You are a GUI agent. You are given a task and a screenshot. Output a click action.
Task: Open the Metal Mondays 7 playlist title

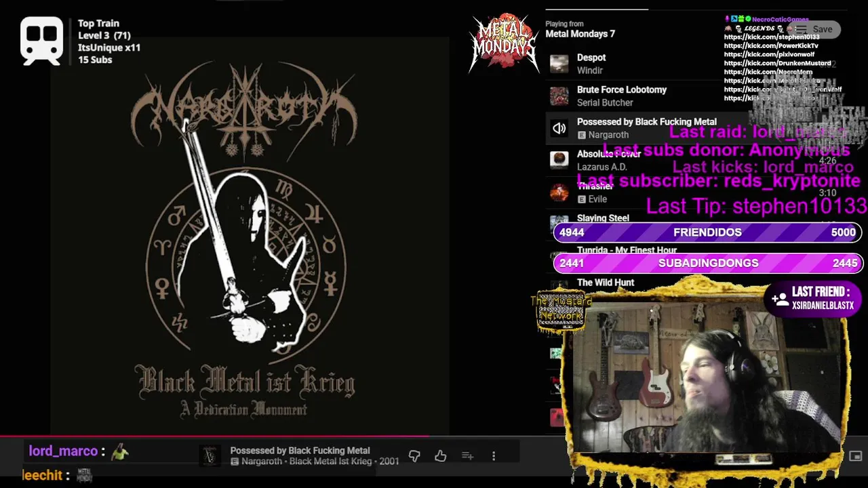point(580,34)
